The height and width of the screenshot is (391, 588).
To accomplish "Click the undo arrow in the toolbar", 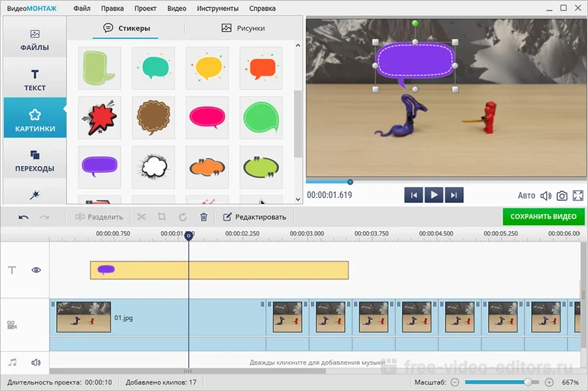I will click(24, 217).
